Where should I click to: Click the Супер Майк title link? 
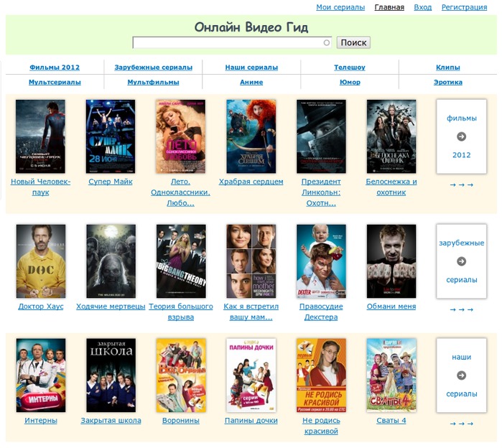pyautogui.click(x=111, y=182)
